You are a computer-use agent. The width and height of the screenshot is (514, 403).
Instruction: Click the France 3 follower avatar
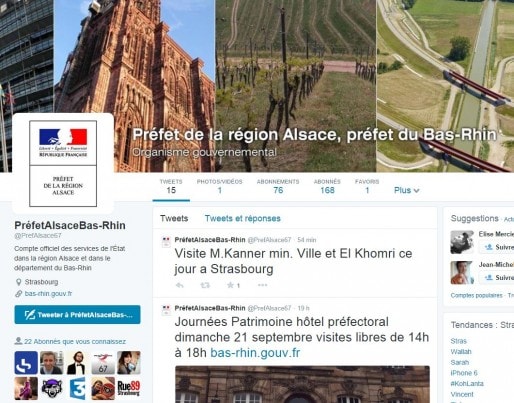point(77,388)
